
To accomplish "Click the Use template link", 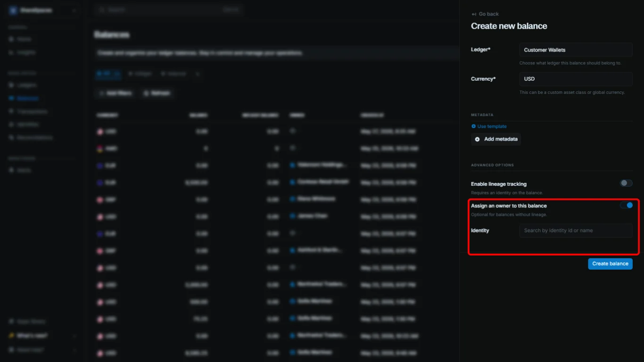I will pyautogui.click(x=489, y=126).
